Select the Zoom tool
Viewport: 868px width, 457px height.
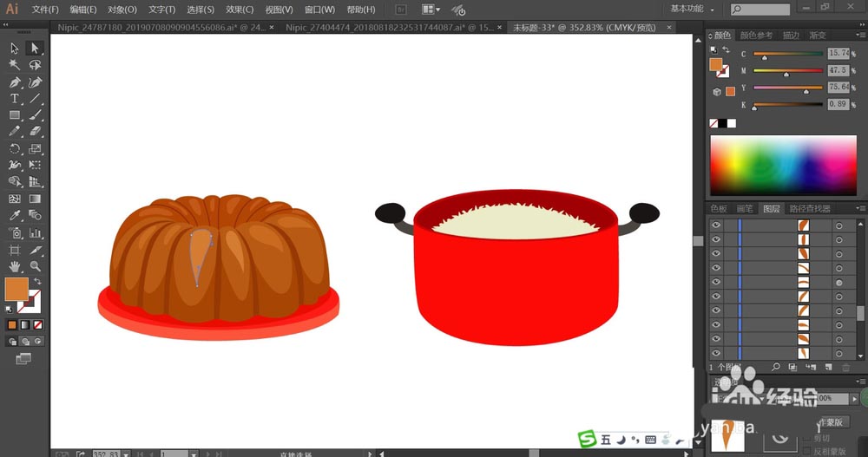tap(35, 267)
